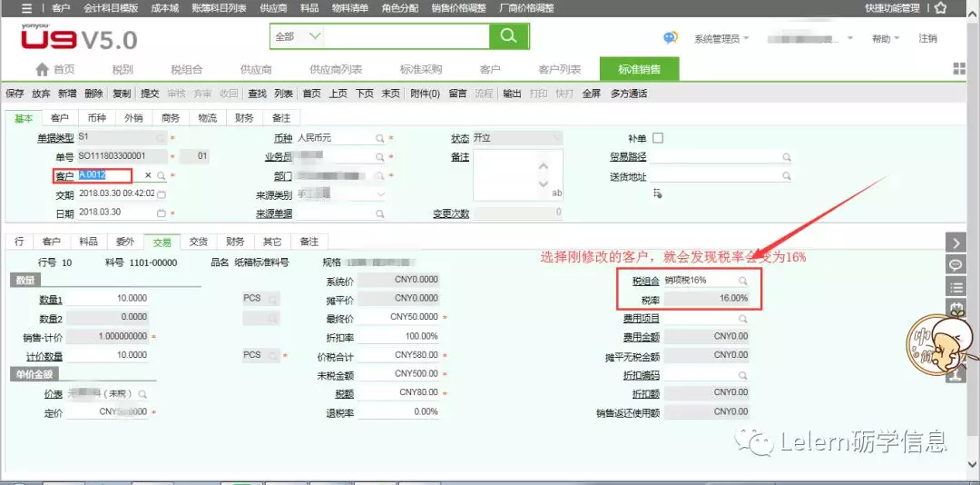Click lookup magnifier in 币种 field
This screenshot has width=980, height=485.
[x=379, y=138]
